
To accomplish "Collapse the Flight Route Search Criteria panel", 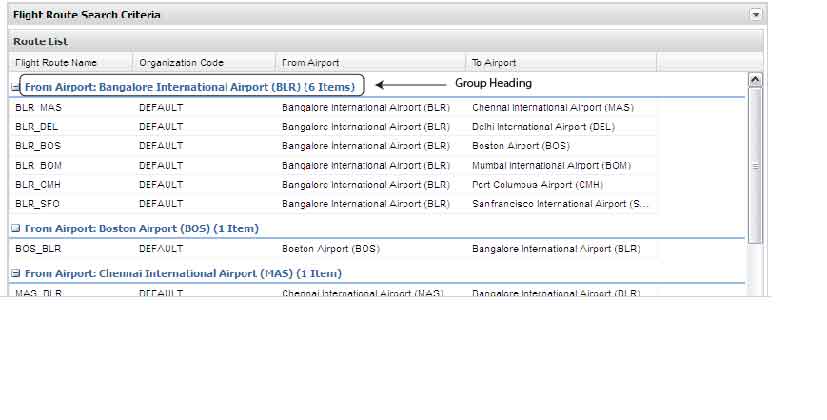I will 756,15.
